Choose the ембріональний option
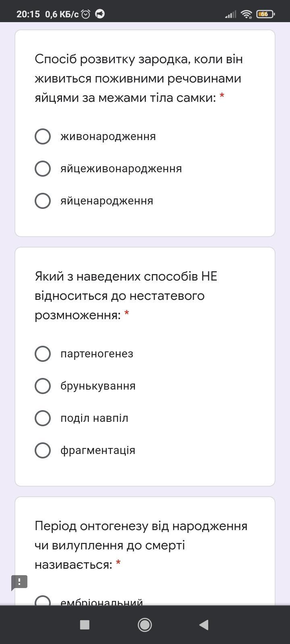290x644 pixels. tap(43, 601)
